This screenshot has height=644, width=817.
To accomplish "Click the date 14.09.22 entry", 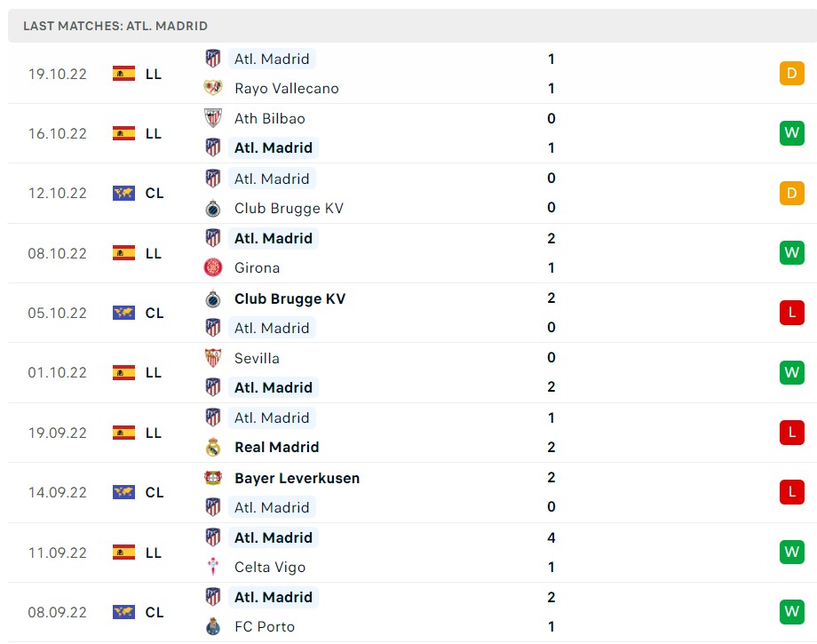I will [x=57, y=492].
